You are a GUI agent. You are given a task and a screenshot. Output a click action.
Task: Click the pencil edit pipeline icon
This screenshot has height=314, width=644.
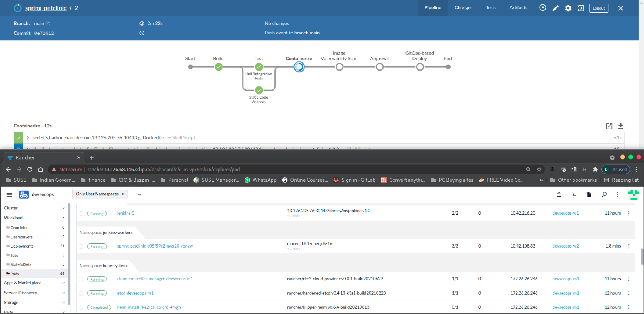(x=556, y=8)
